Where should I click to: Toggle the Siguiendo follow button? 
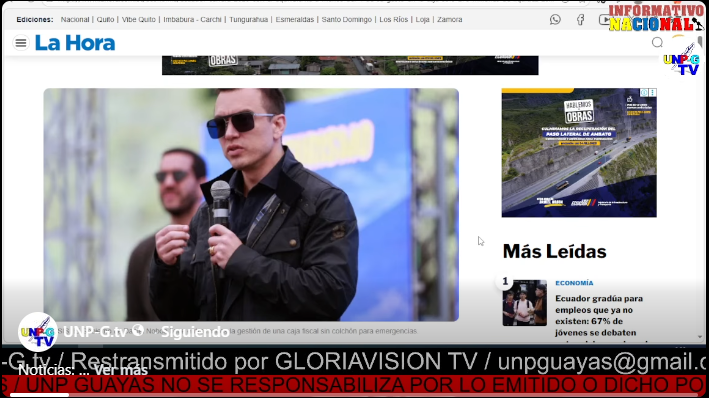[195, 332]
